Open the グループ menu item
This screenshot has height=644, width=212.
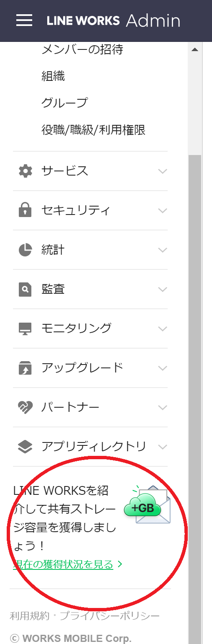click(x=65, y=103)
